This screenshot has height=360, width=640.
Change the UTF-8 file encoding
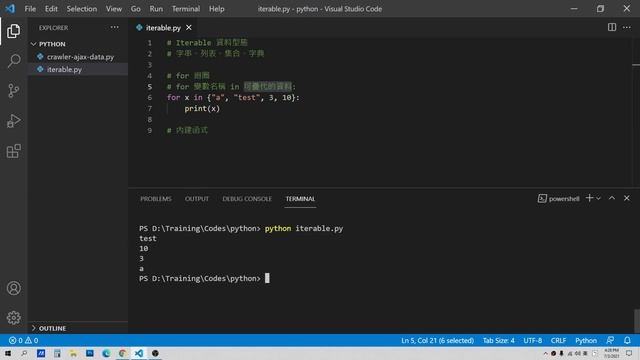point(533,340)
